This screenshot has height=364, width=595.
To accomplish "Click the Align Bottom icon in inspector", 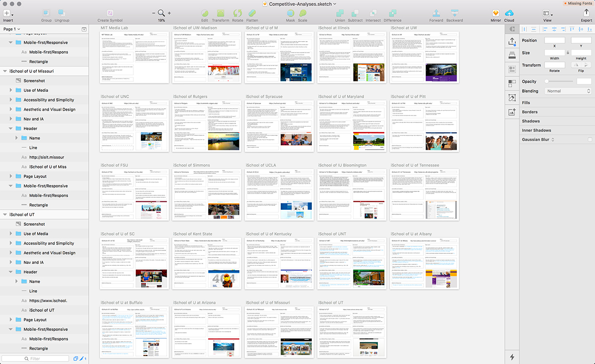I will (x=589, y=29).
